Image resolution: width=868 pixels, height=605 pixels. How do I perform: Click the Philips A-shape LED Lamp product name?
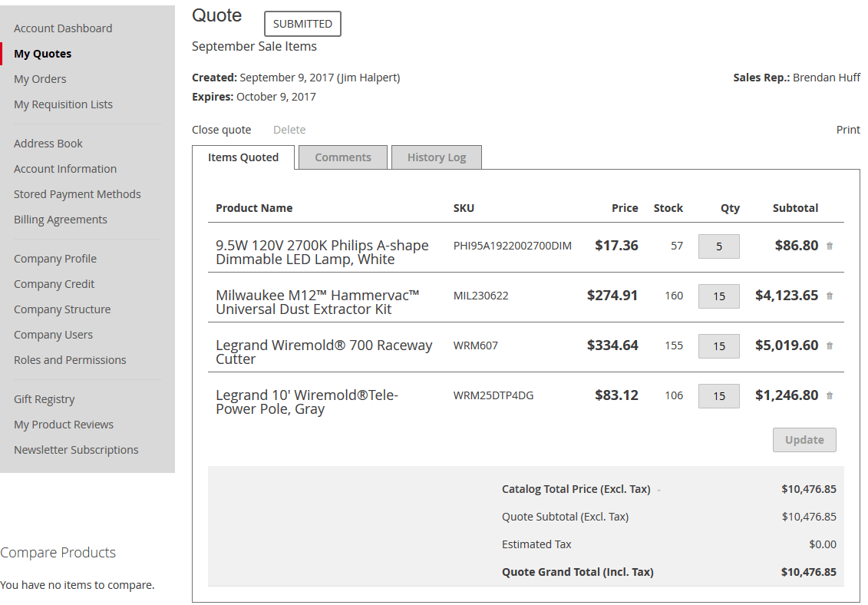coord(322,253)
